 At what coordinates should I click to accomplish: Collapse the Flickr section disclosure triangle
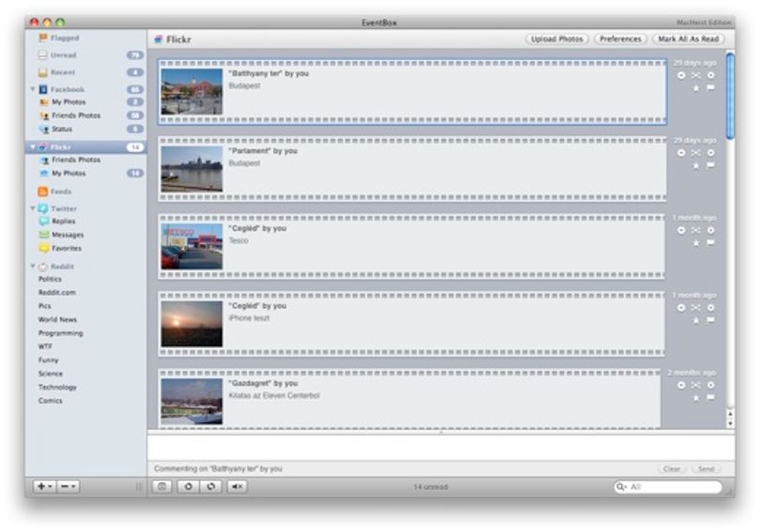(x=33, y=146)
